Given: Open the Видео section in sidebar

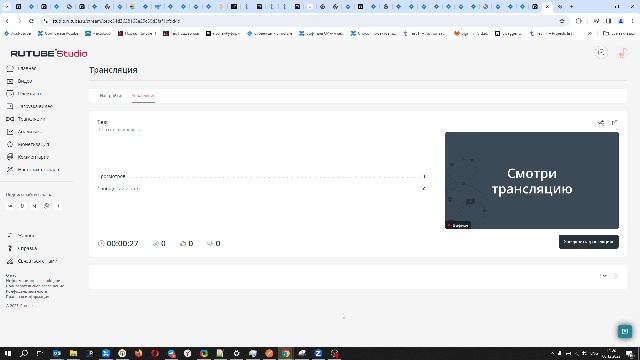Looking at the screenshot, I should tap(20, 81).
